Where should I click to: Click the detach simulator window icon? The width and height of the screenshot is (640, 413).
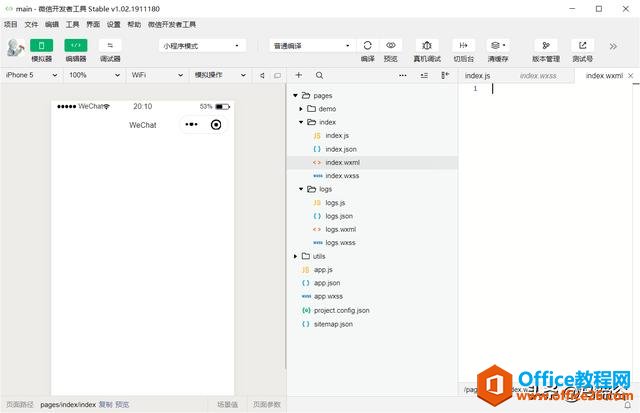(x=278, y=75)
